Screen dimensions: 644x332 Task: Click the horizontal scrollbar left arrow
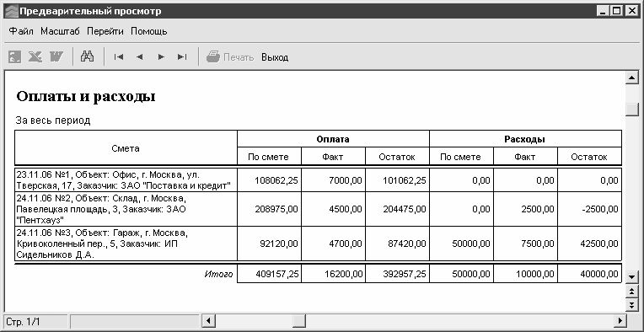tap(209, 320)
